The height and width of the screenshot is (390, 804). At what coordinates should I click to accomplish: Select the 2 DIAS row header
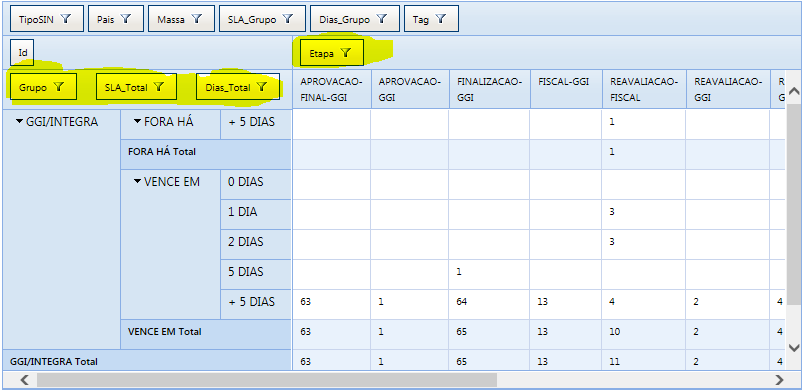point(255,243)
